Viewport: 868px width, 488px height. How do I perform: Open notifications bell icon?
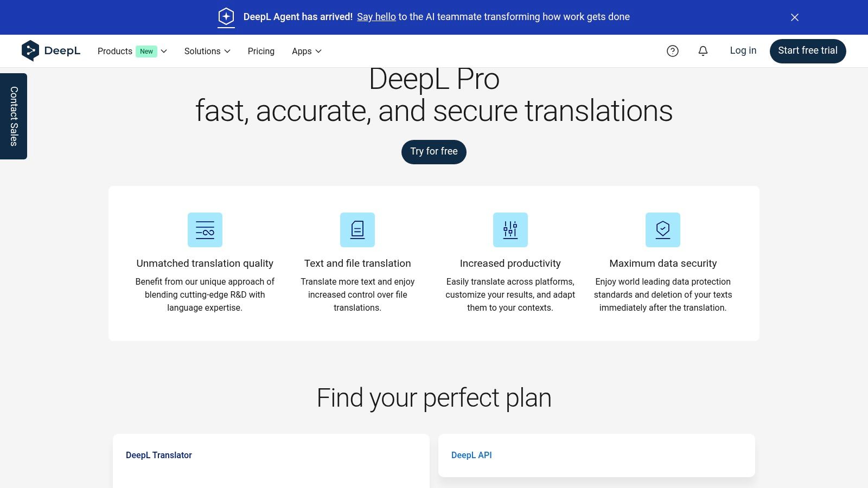click(x=703, y=51)
